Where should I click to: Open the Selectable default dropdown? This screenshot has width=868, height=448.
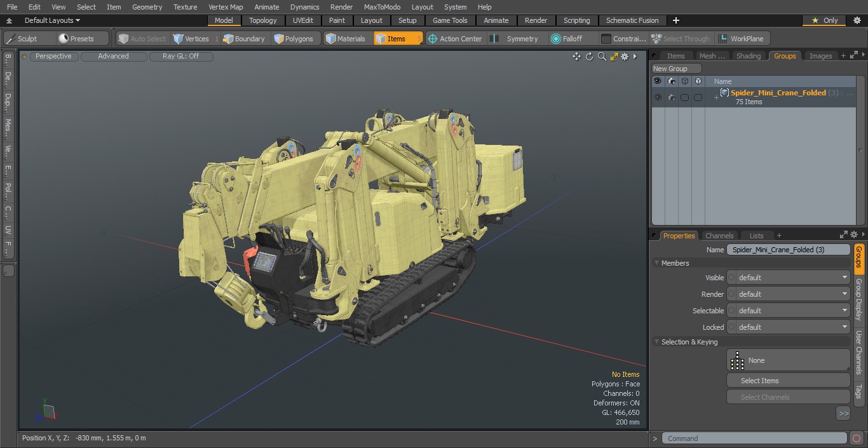click(793, 311)
